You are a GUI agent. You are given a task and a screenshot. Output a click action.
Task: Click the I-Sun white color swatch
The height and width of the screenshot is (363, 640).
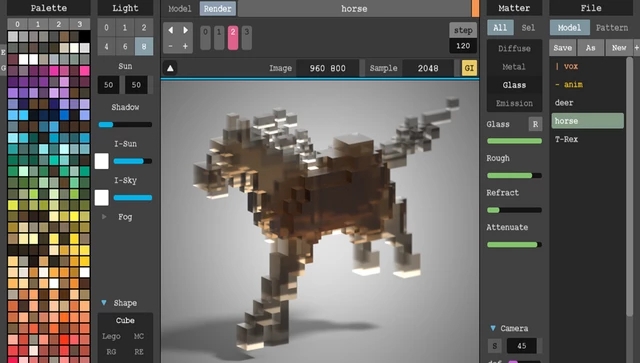[102, 161]
